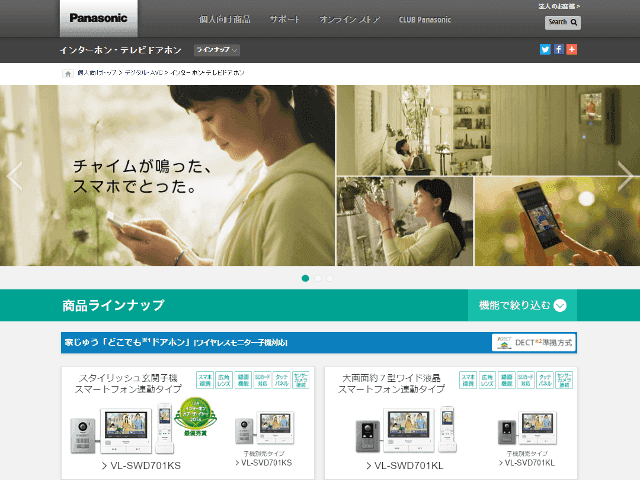The width and height of the screenshot is (640, 480).
Task: Click the 家じゅう「どこでもドアホン」 blue banner
Action: pos(319,342)
